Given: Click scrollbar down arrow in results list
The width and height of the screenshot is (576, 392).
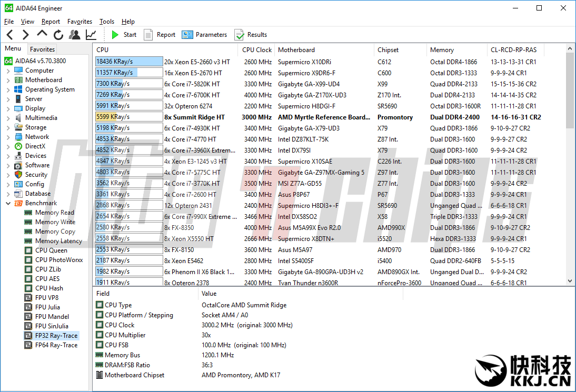Looking at the screenshot, I should 570,281.
